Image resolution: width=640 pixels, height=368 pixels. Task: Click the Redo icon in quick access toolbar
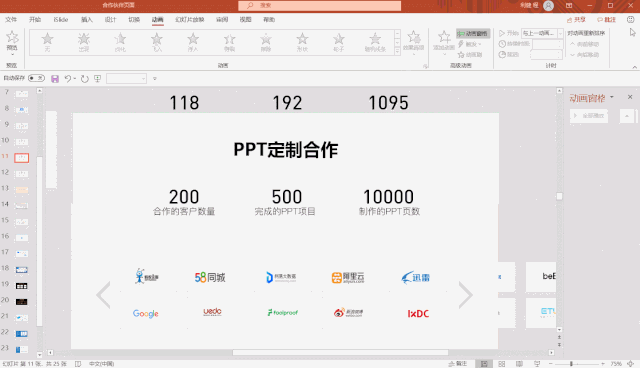pyautogui.click(x=84, y=79)
